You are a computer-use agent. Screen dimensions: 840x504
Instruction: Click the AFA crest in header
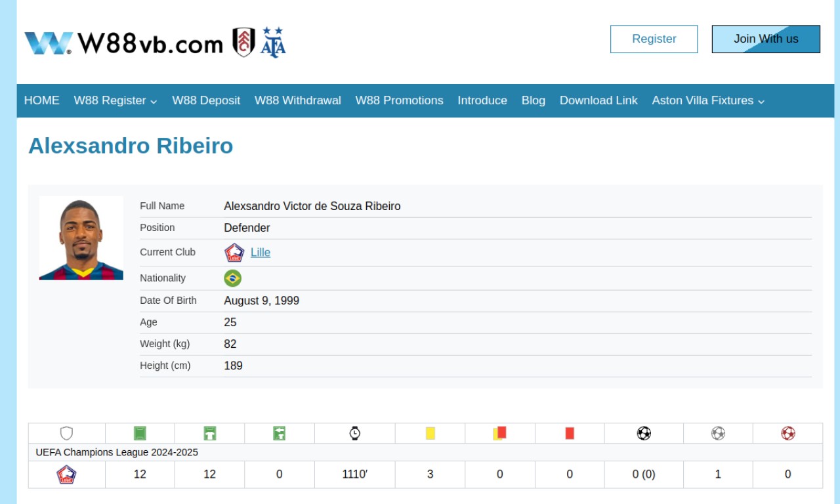[x=273, y=42]
